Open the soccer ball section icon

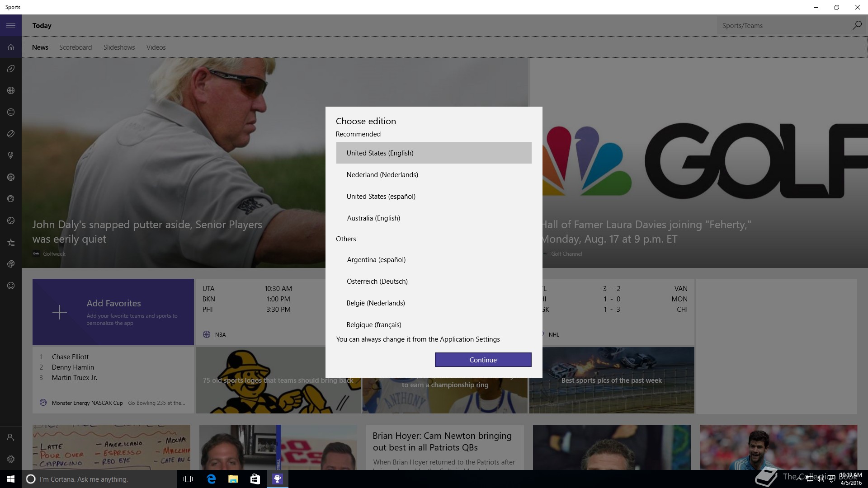pos(11,177)
